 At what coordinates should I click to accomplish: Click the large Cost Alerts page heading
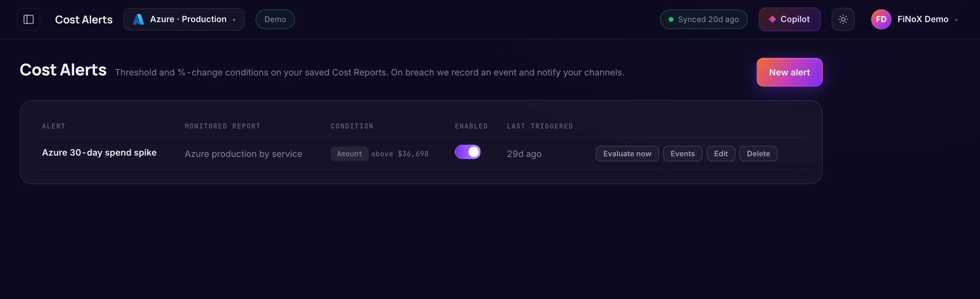tap(63, 70)
